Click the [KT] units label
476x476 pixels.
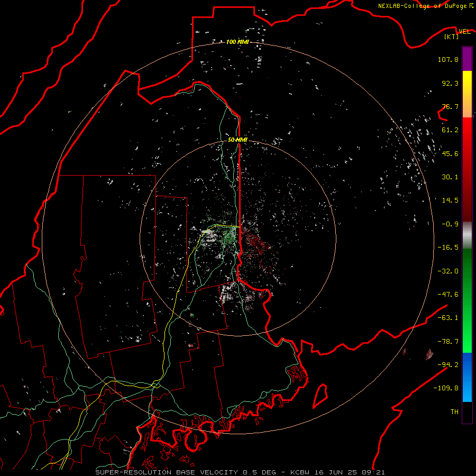pyautogui.click(x=452, y=36)
